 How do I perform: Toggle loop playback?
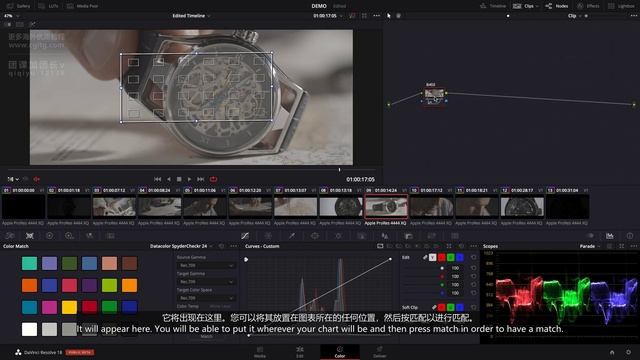213,179
